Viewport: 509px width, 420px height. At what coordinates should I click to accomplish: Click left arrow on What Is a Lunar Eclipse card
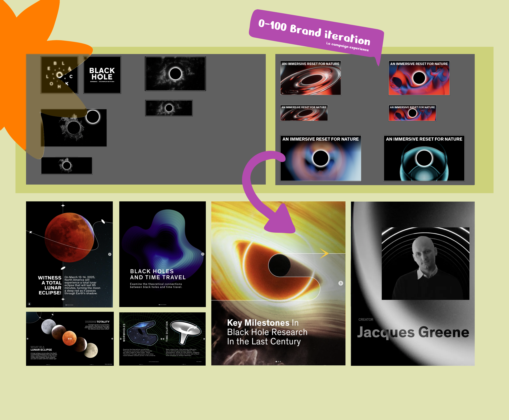(28, 339)
